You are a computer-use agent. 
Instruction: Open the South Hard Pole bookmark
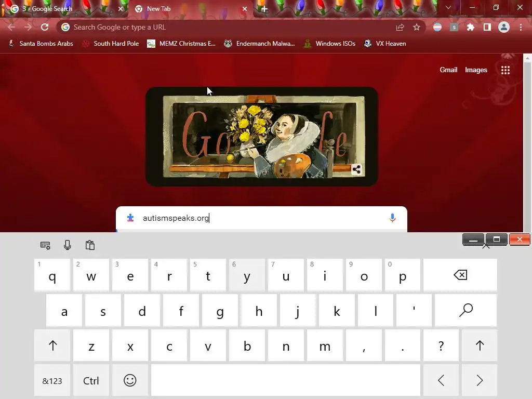(111, 44)
